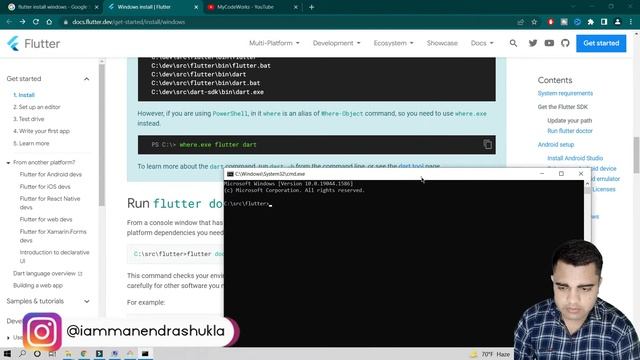Click the browser address bar URL
Image resolution: width=640 pixels, height=360 pixels.
click(129, 22)
